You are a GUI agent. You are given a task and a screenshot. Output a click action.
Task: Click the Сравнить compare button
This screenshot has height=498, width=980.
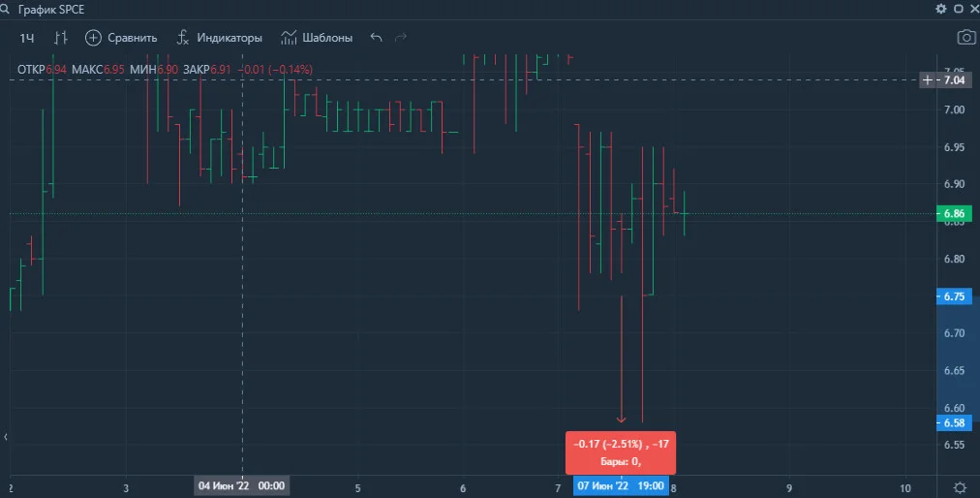[x=121, y=38]
